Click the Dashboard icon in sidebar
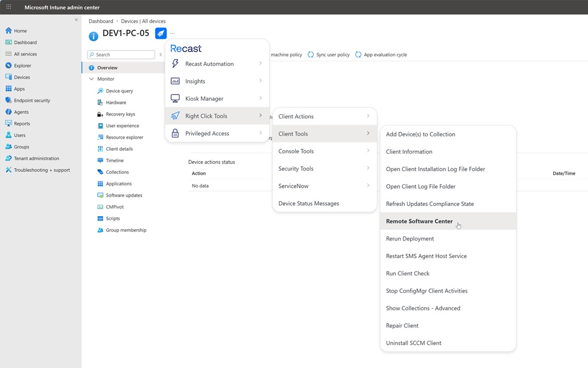This screenshot has width=588, height=368. (x=8, y=42)
